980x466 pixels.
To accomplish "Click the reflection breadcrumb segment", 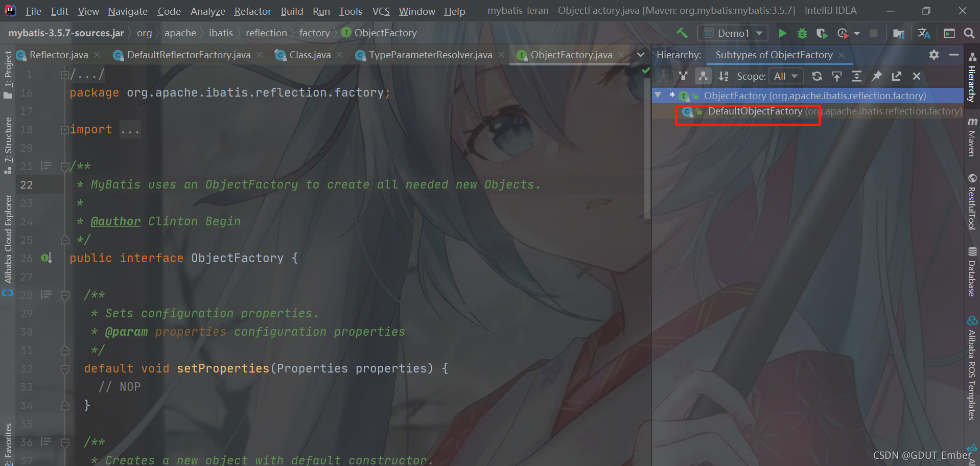I will pyautogui.click(x=266, y=33).
